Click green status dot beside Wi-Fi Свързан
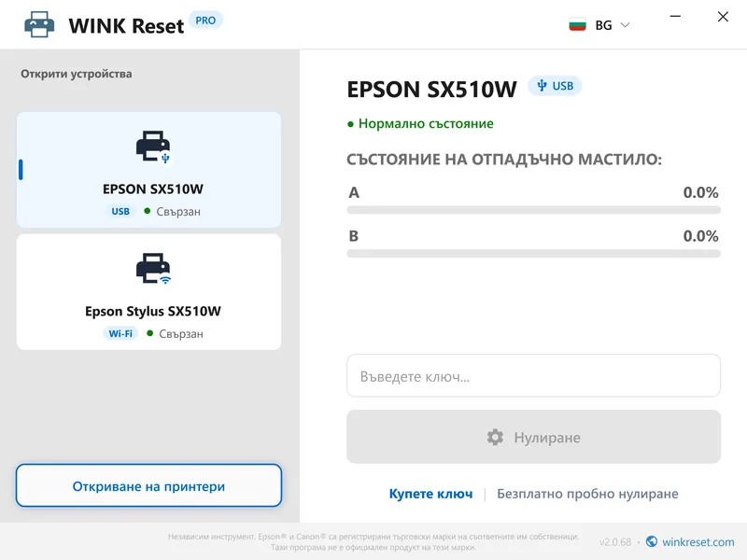This screenshot has height=560, width=747. (x=149, y=333)
